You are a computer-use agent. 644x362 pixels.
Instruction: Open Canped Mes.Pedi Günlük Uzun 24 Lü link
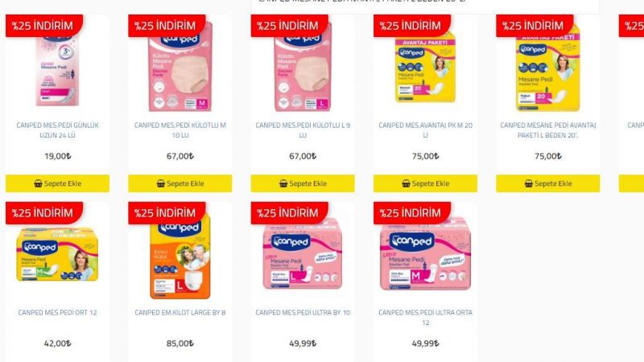click(x=57, y=130)
